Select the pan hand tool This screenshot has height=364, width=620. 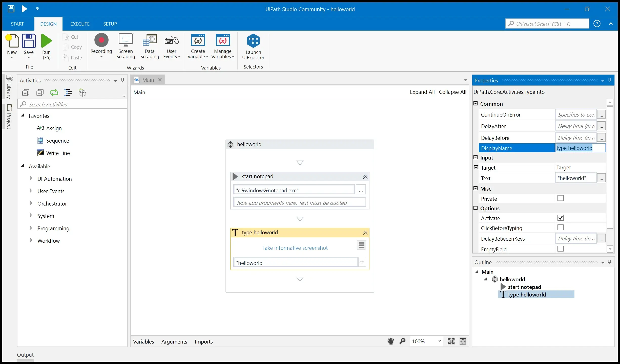coord(391,341)
